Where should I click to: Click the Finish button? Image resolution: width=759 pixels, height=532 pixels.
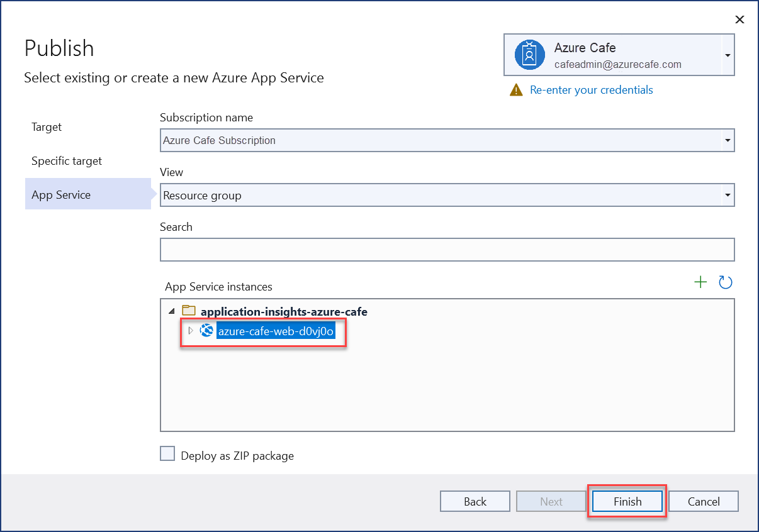tap(627, 501)
